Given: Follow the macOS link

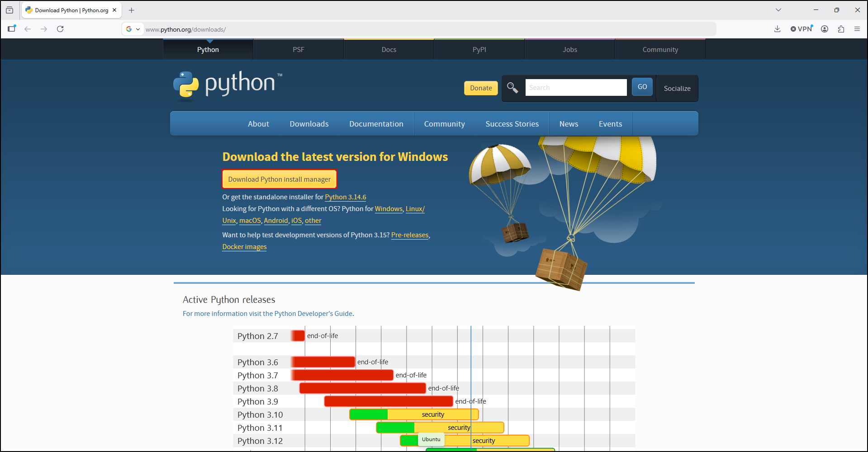Looking at the screenshot, I should pyautogui.click(x=250, y=221).
